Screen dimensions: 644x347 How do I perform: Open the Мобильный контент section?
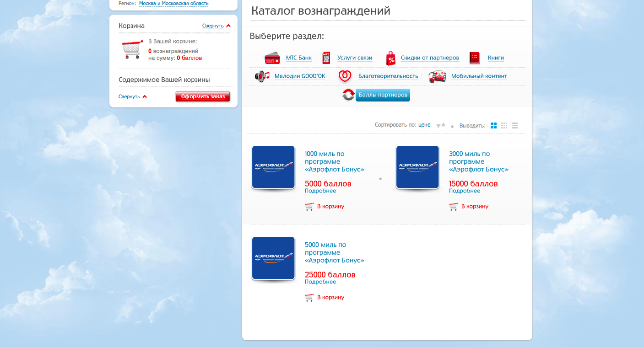479,76
